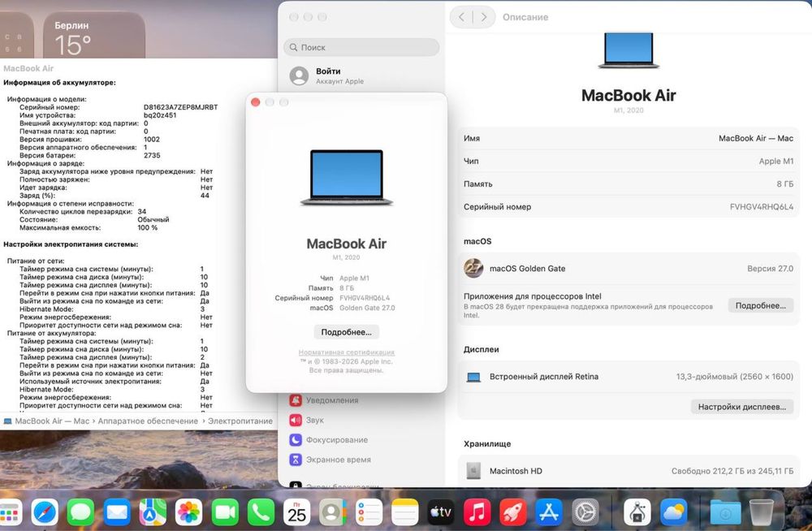Click the Информация об аккумуляторе heading
Screen dimensions: 812x531
tap(59, 82)
